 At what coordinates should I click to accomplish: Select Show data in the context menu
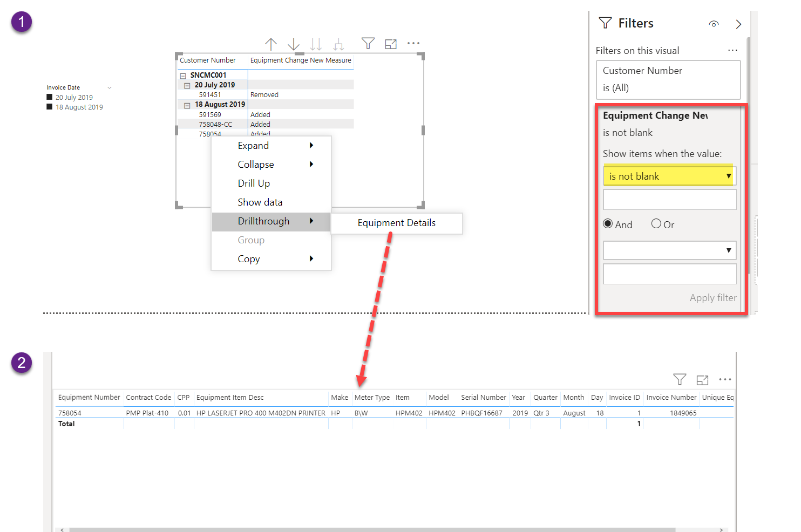click(260, 202)
